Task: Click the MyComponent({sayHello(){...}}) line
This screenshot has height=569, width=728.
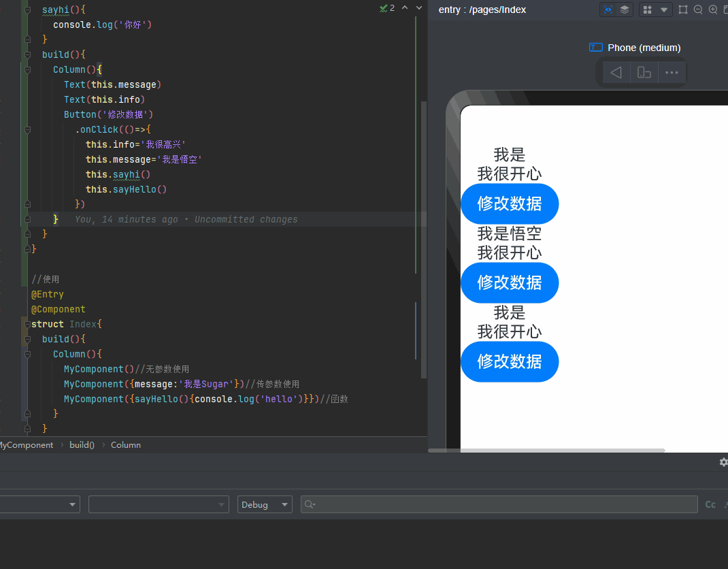Action: [x=205, y=399]
